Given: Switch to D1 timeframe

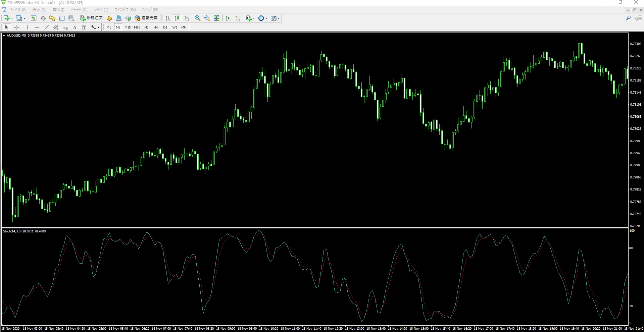Looking at the screenshot, I should 165,27.
